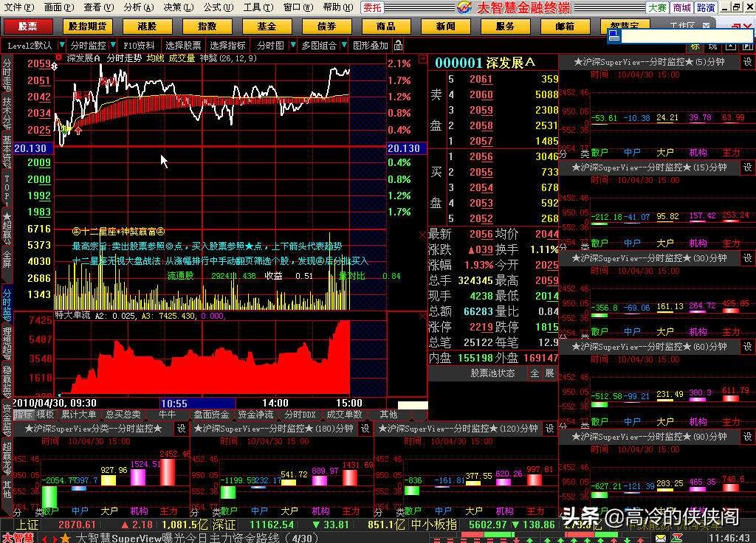Switch to the 分时DDX indicator tab
Screen dimensions: 756x543
[x=300, y=415]
